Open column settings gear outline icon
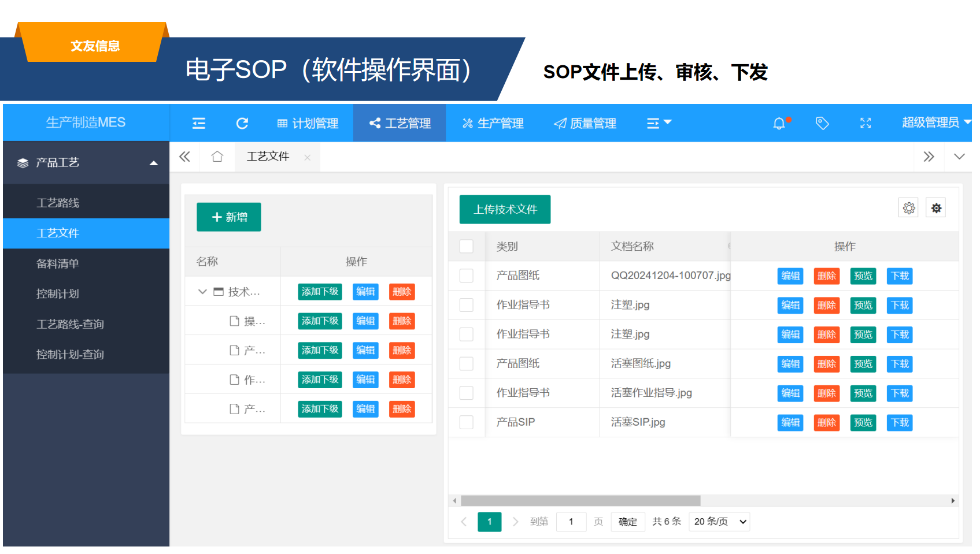Viewport: 980px width, 554px height. (x=908, y=208)
